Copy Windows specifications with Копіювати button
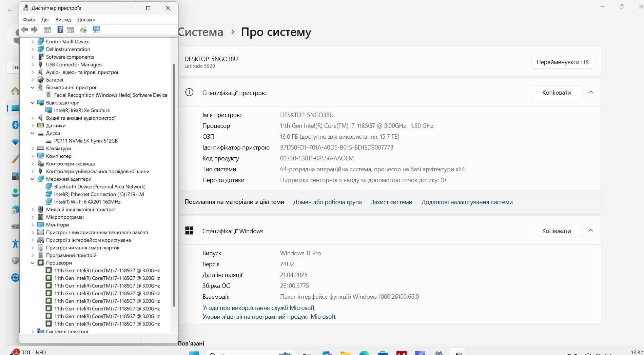 click(x=557, y=231)
